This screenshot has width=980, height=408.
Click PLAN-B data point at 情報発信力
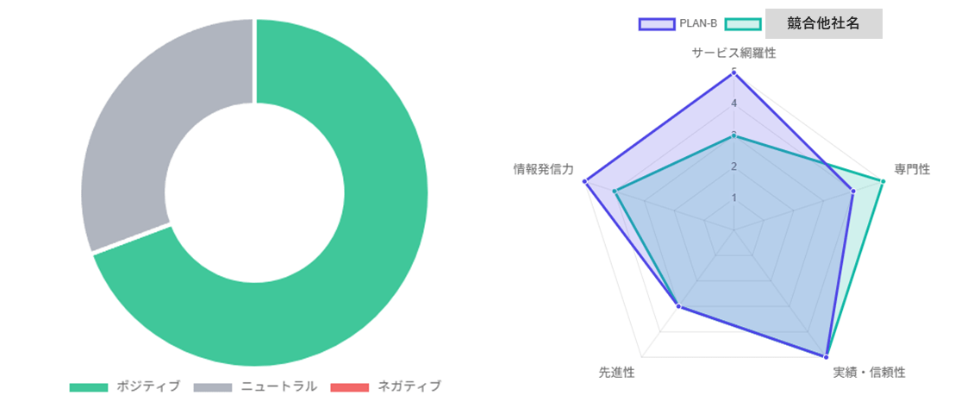[x=584, y=181]
